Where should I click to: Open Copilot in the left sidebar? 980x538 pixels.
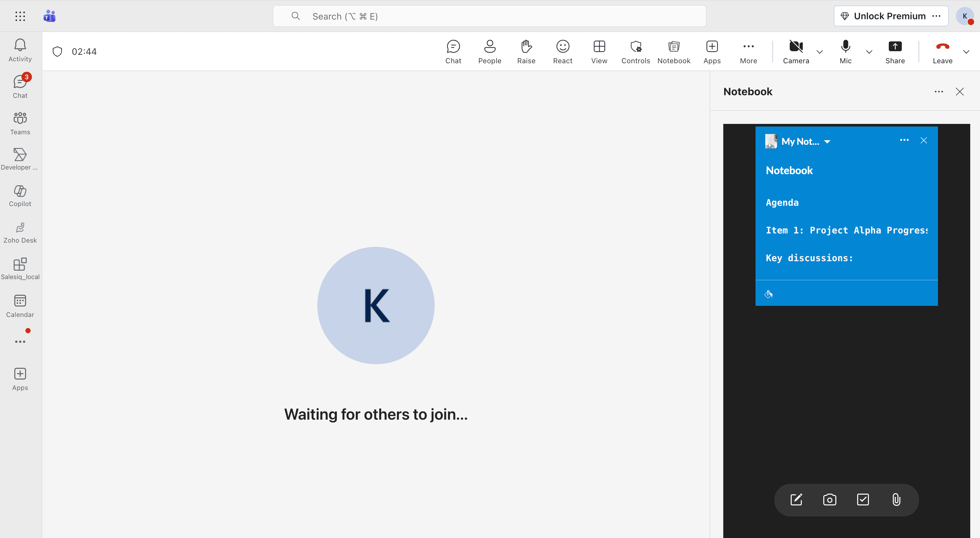(20, 196)
